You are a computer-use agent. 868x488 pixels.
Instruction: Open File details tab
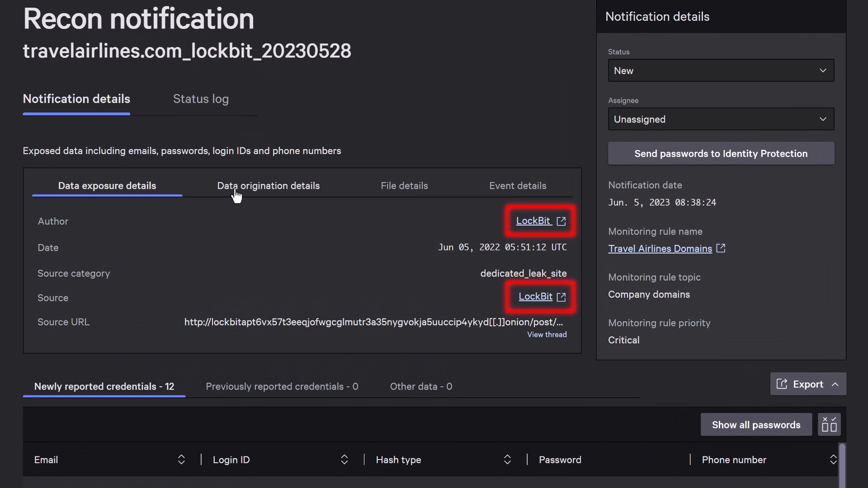pyautogui.click(x=404, y=186)
